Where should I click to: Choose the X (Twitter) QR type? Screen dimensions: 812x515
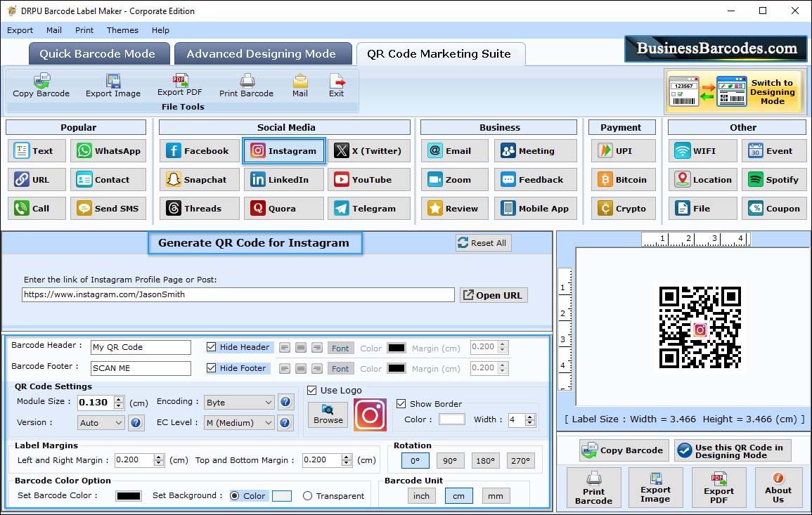click(368, 150)
